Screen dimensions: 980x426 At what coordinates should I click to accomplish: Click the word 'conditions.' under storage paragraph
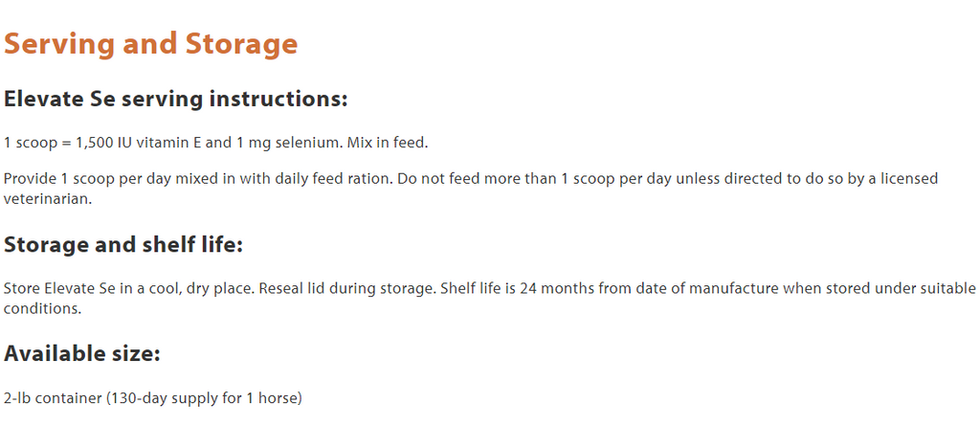click(43, 309)
